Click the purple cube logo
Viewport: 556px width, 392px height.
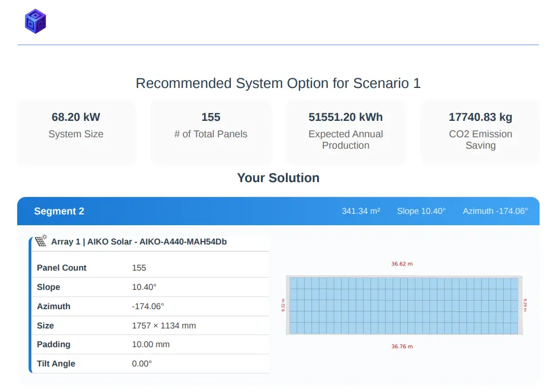pyautogui.click(x=35, y=22)
